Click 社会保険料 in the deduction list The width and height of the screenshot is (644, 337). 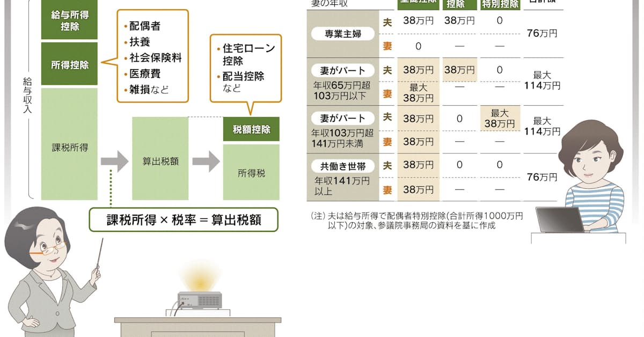point(149,57)
